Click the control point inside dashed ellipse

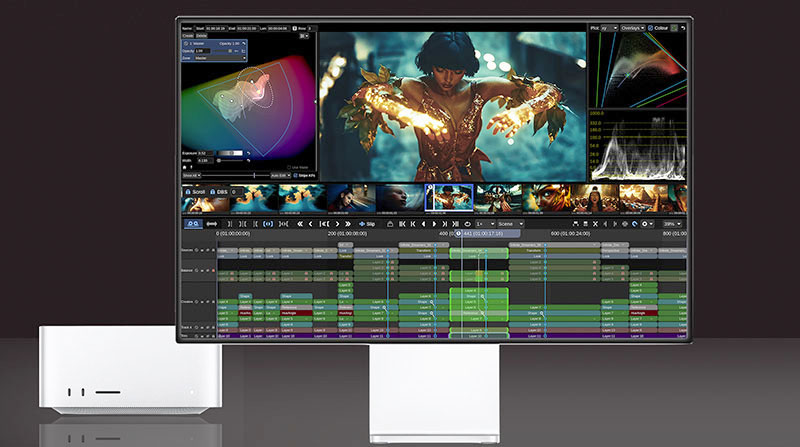pyautogui.click(x=252, y=82)
